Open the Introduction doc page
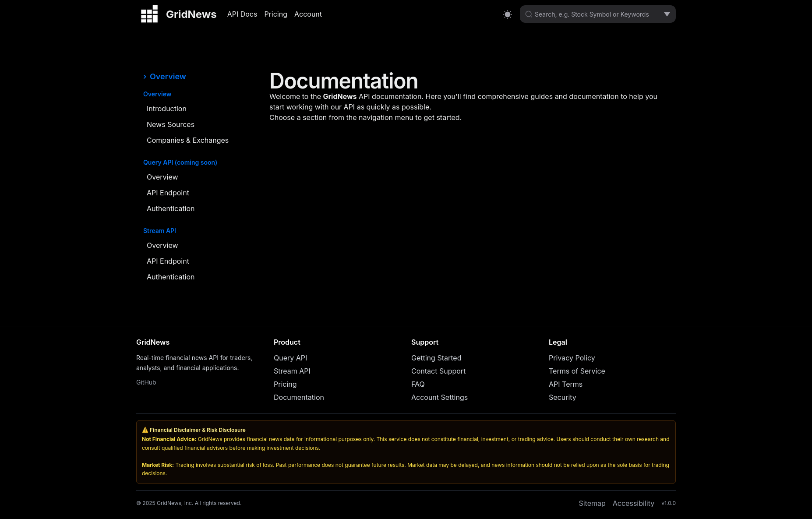This screenshot has width=812, height=519. [166, 109]
